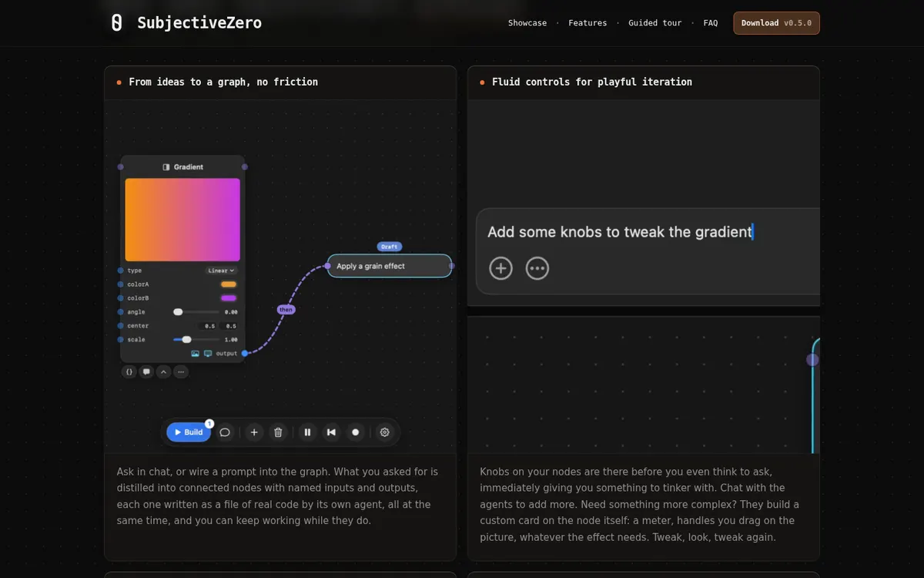
Task: Click the left port of grain effect node
Action: [x=327, y=266]
